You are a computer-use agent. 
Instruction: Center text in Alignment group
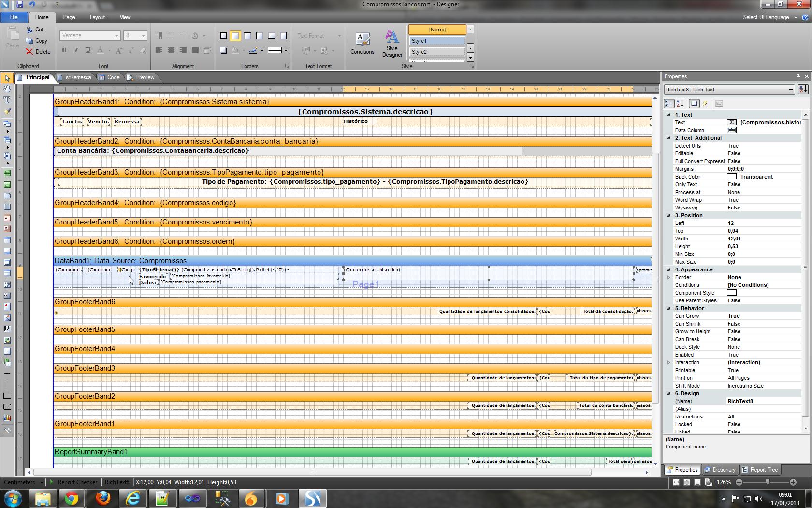tap(171, 50)
